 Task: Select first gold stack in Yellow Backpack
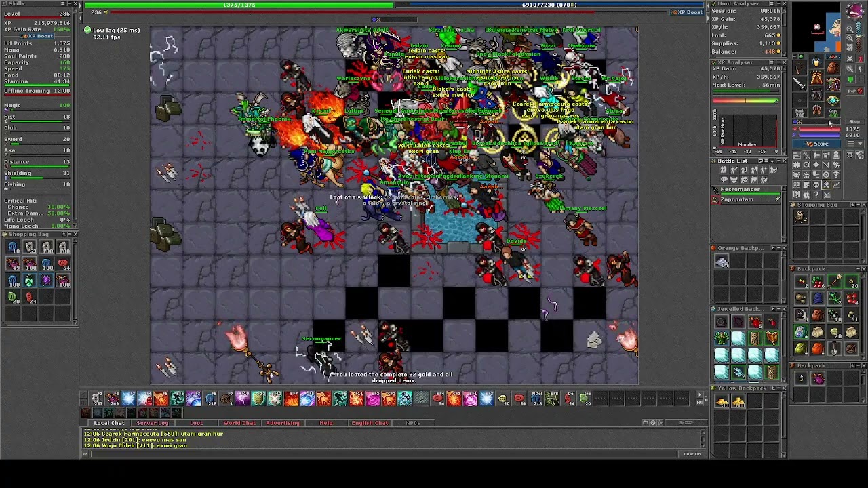(722, 401)
